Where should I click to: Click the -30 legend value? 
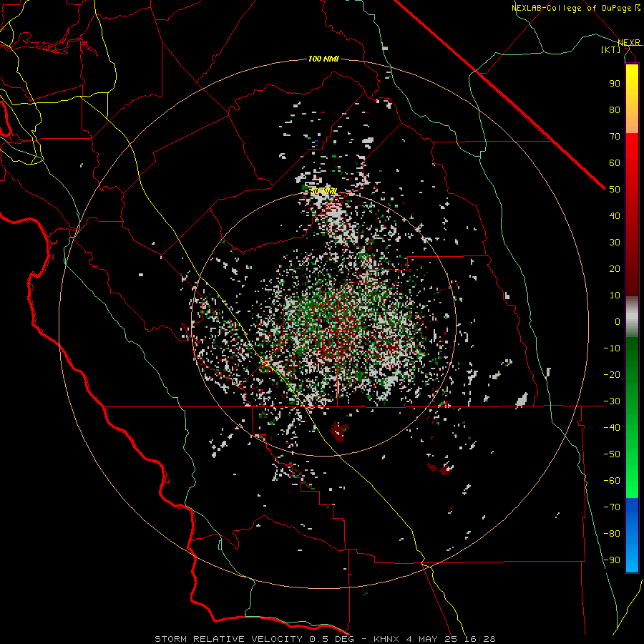(612, 401)
